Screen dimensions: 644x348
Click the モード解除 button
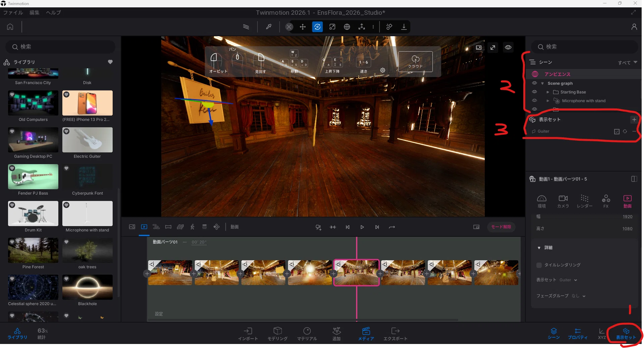tap(501, 227)
